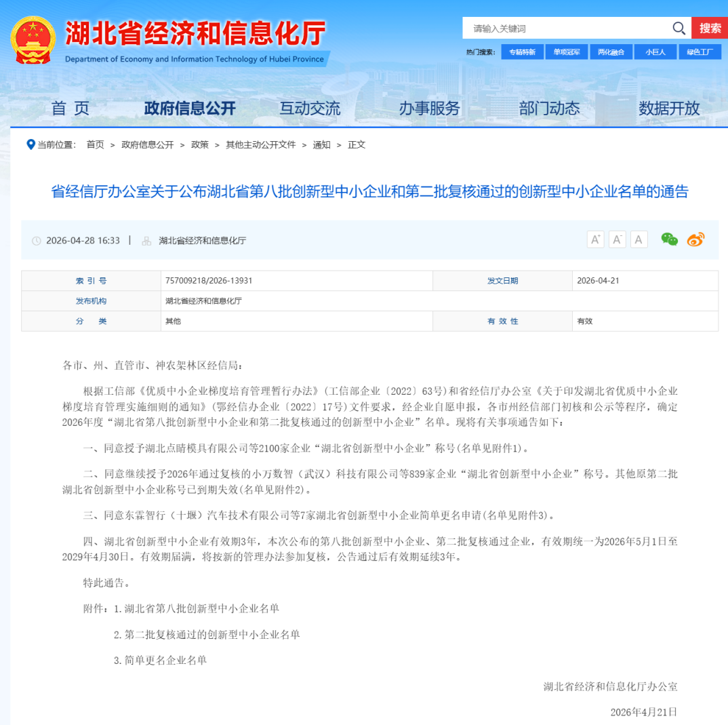Increase font size with A+ icon
Screen dimensions: 728x725
595,239
